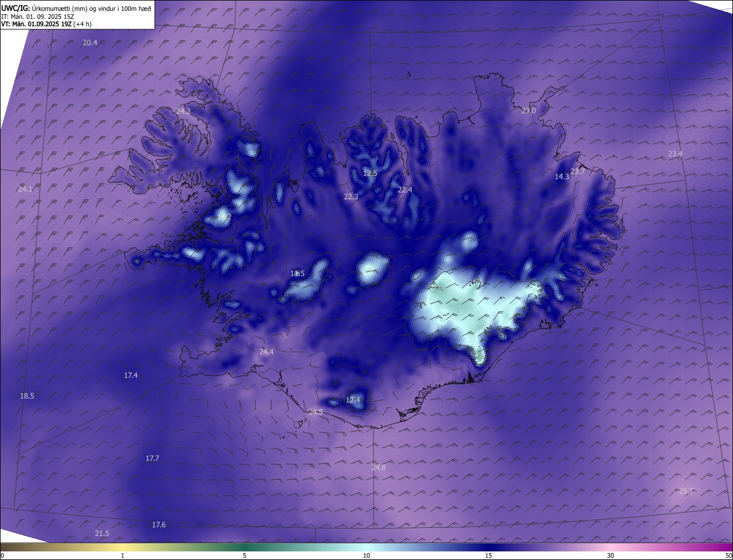Click the 17.4 value label
The width and height of the screenshot is (733, 560).
pos(131,376)
